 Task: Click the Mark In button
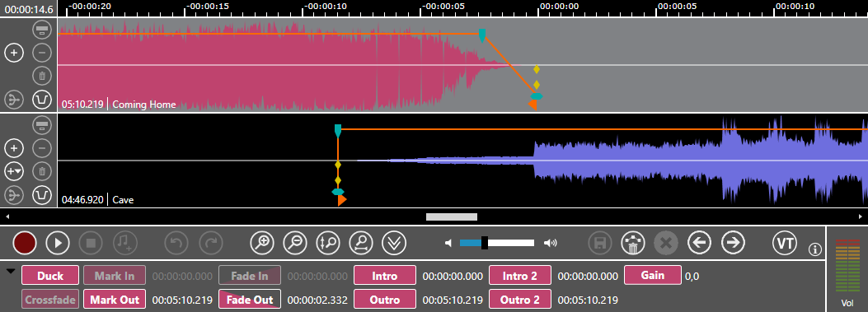coord(115,276)
